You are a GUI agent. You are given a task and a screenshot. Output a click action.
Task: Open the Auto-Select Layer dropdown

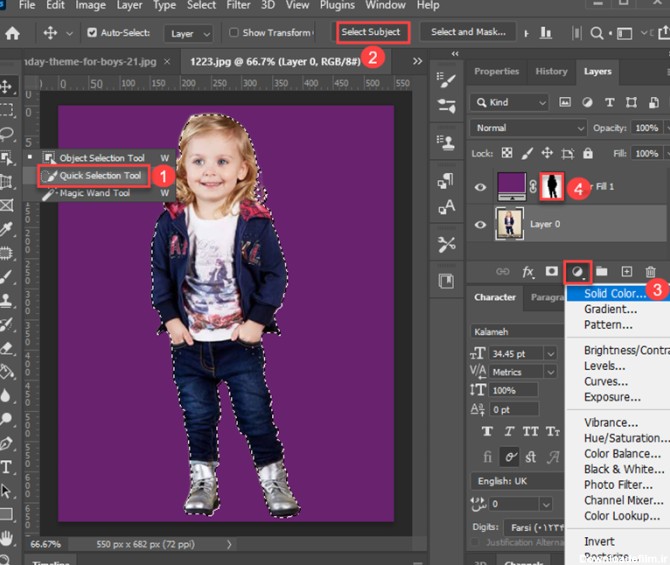click(189, 33)
